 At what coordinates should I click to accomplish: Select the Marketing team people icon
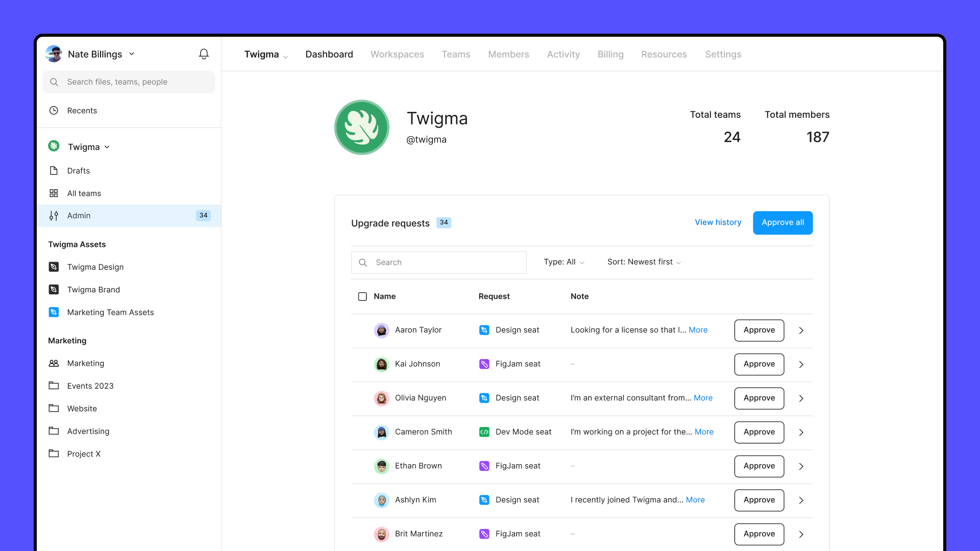click(54, 363)
